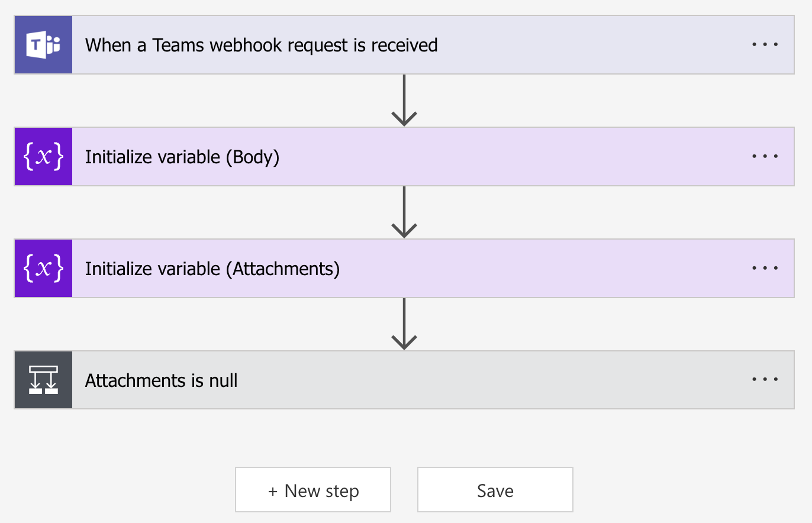Open the ellipsis menu for Initialize variable (Body)
This screenshot has height=523, width=812.
tap(765, 156)
